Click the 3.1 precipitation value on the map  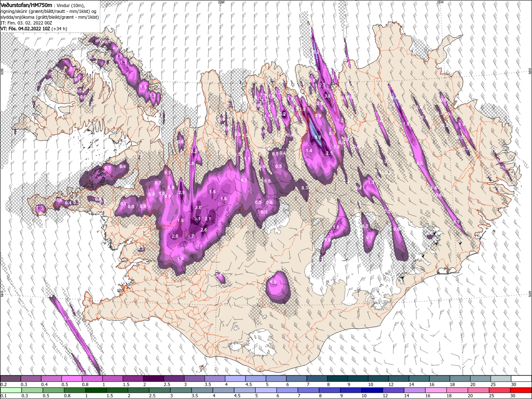(x=197, y=219)
